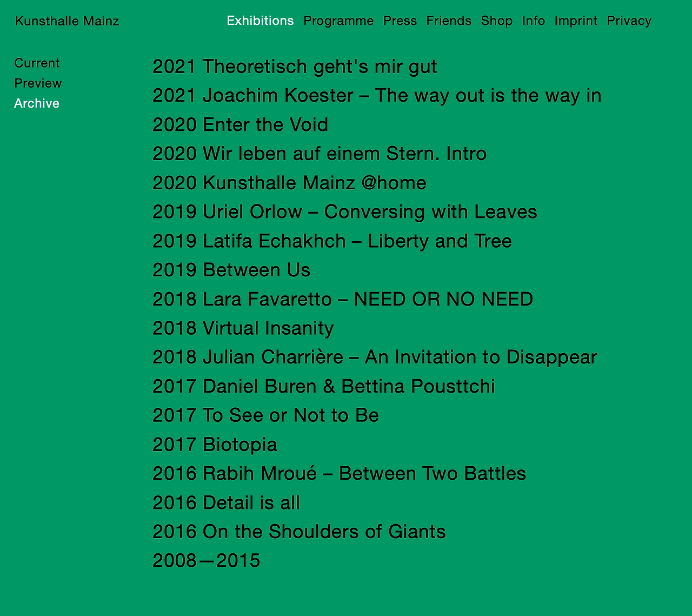
Task: Open 2016 On the Shoulders of Giants
Action: 299,532
